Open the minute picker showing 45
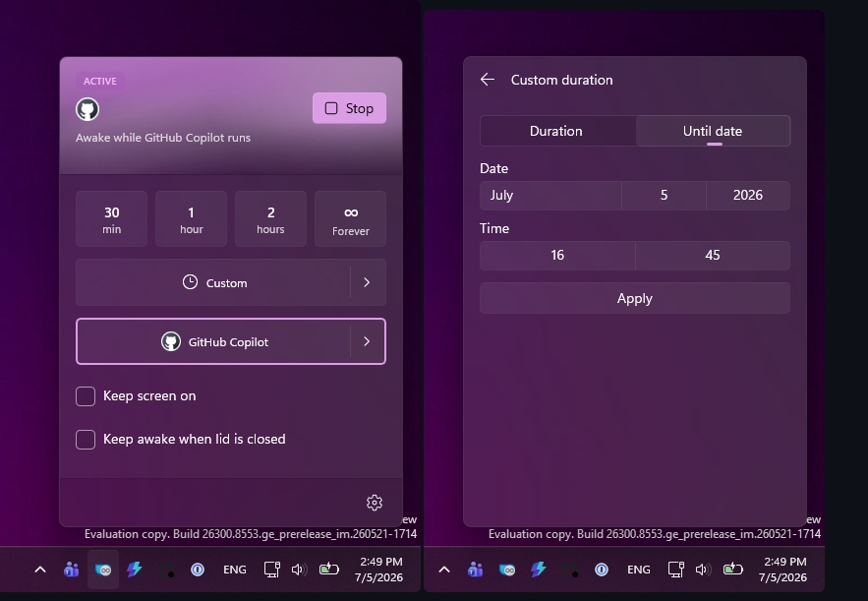Image resolution: width=868 pixels, height=601 pixels. [713, 256]
